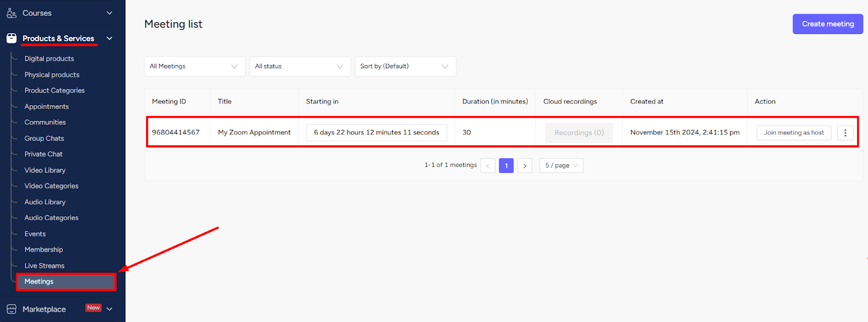
Task: Open Physical products in the sidebar
Action: (x=52, y=75)
